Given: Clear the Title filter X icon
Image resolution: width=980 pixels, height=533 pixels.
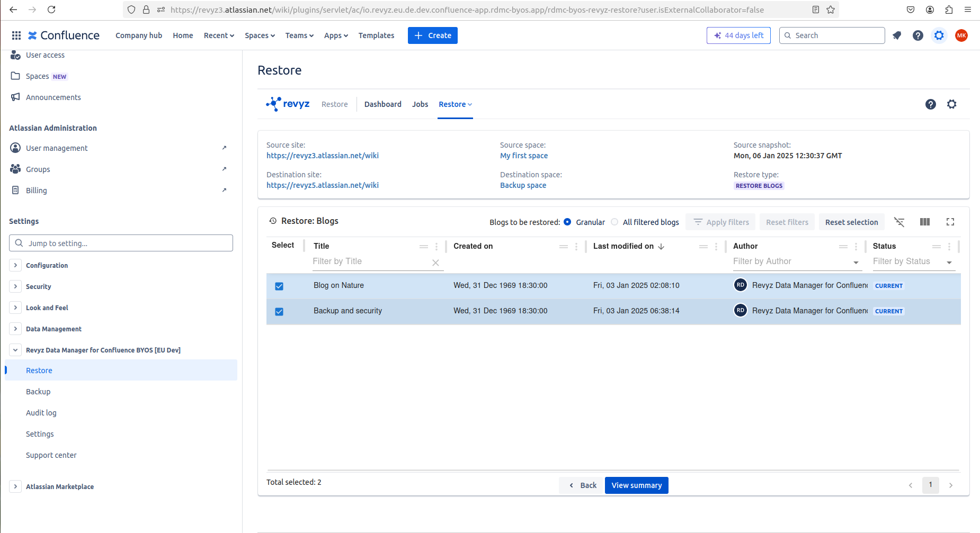Looking at the screenshot, I should (x=435, y=263).
